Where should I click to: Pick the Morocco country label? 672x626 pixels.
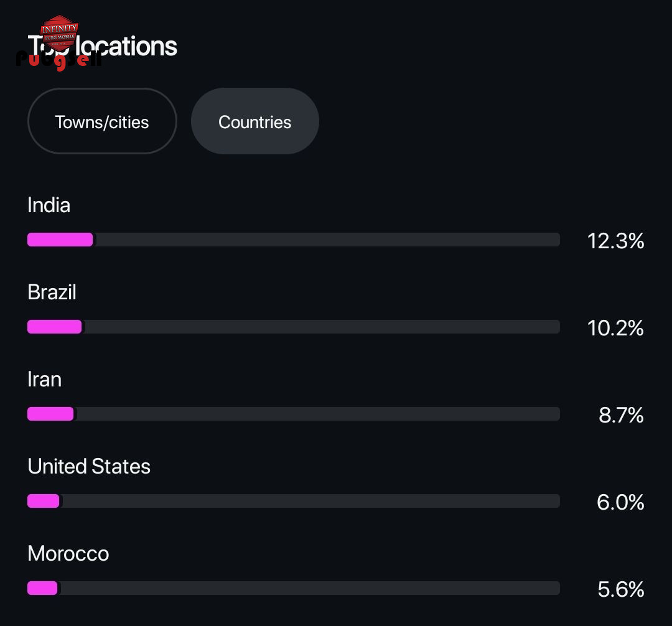tap(68, 554)
